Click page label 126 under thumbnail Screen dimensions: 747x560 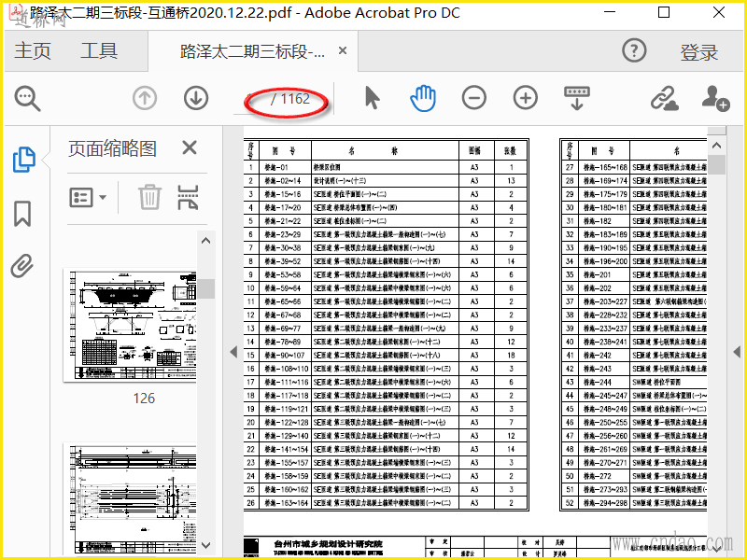(x=144, y=399)
